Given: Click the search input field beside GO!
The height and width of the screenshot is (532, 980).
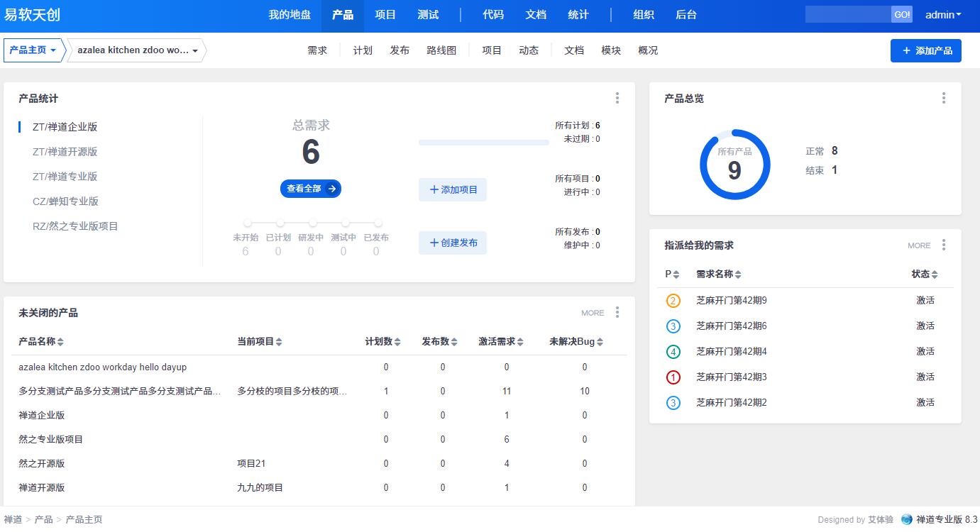Looking at the screenshot, I should click(x=848, y=15).
